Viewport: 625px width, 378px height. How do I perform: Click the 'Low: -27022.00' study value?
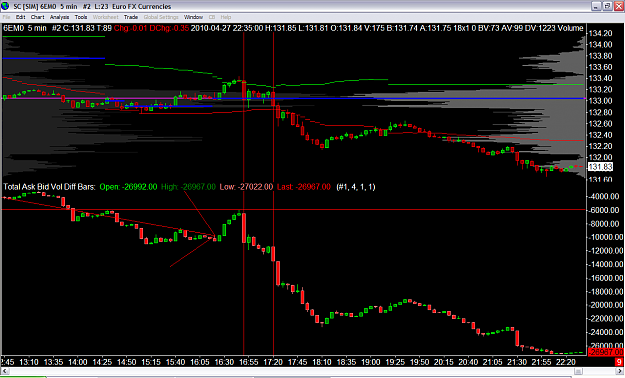pyautogui.click(x=246, y=187)
